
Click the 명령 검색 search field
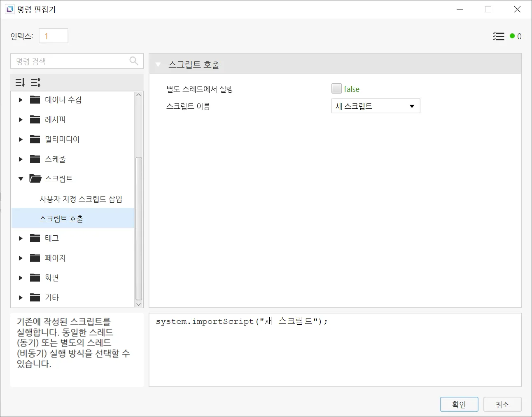point(71,61)
